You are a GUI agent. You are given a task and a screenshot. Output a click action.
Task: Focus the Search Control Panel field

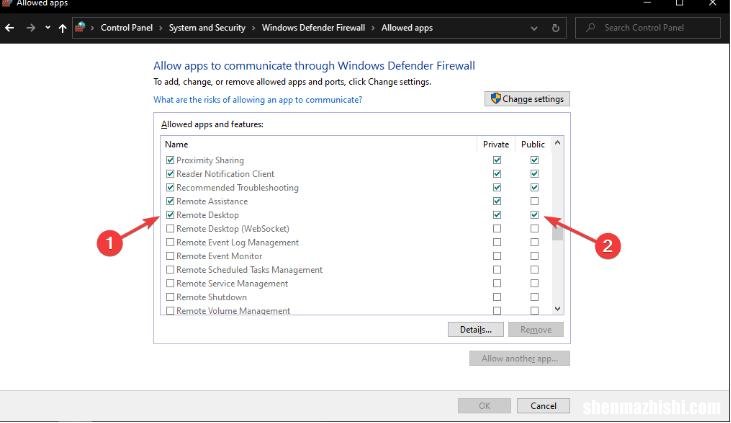point(648,28)
